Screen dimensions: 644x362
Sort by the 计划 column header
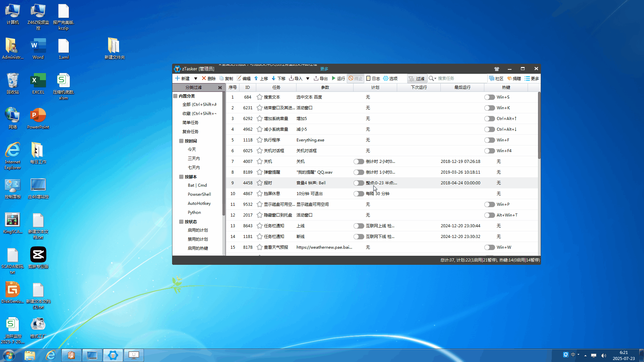point(375,87)
